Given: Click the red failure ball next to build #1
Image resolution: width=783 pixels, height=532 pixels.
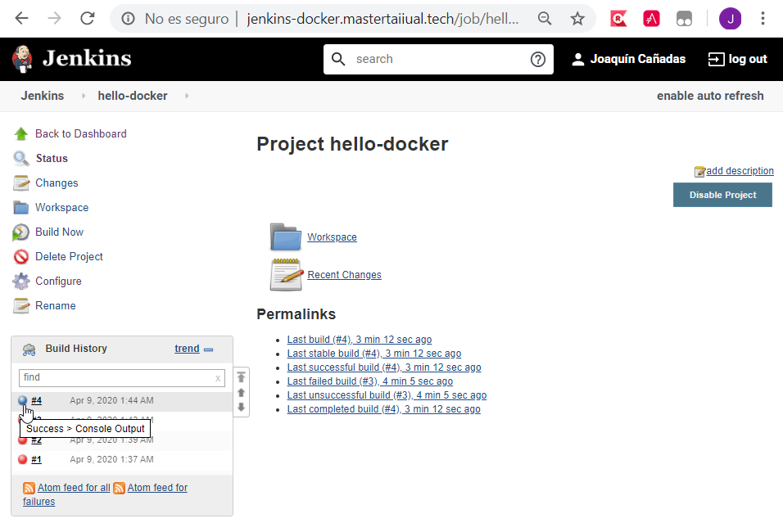Looking at the screenshot, I should 22,459.
